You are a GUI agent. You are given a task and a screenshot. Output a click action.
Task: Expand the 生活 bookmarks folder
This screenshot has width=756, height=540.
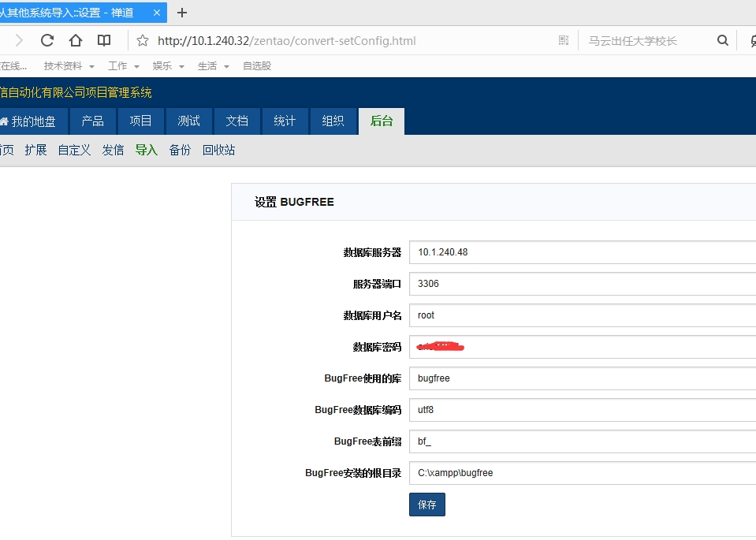point(213,66)
